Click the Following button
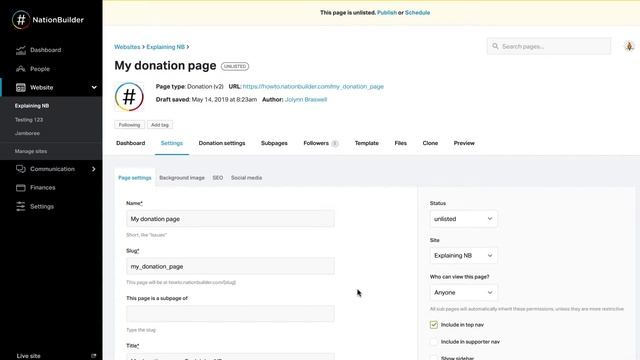This screenshot has height=360, width=640. [x=129, y=125]
